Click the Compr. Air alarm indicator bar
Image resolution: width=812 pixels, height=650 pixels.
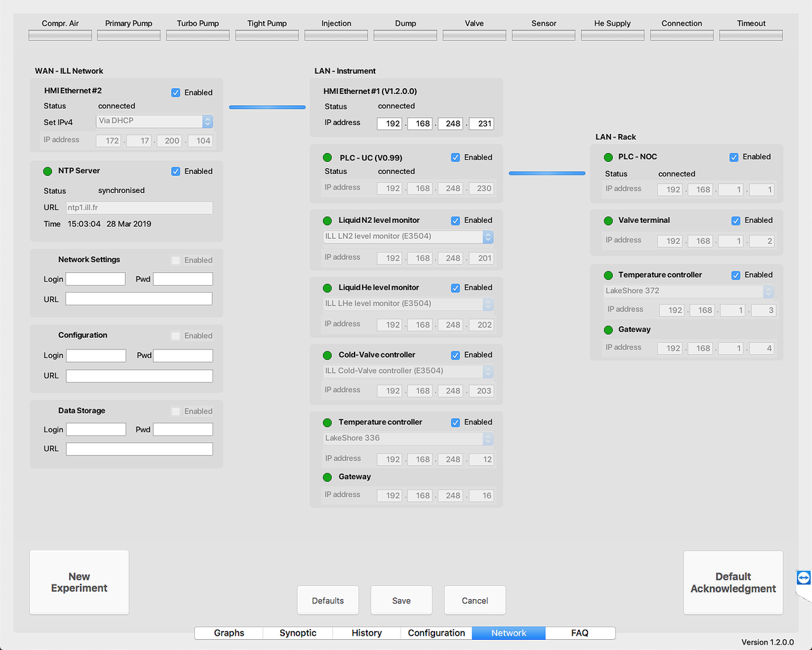pyautogui.click(x=60, y=35)
